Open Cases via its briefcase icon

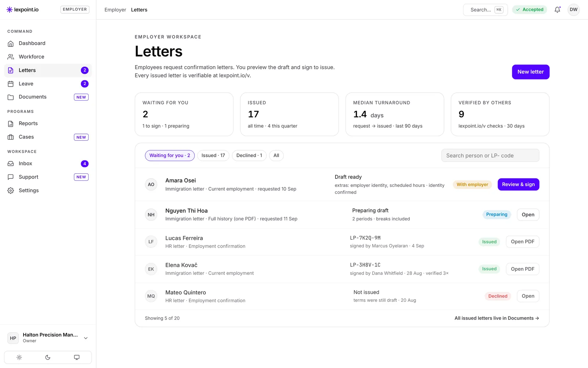[11, 137]
